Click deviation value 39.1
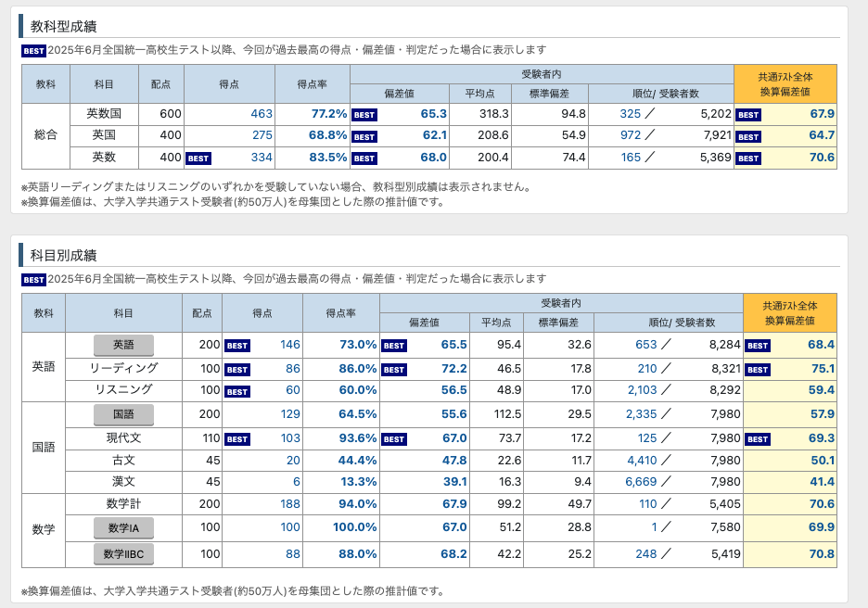This screenshot has height=608, width=868. point(455,482)
